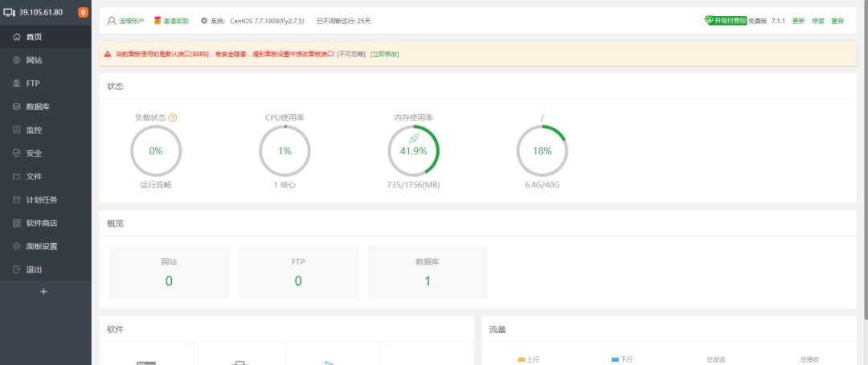Click the 安全 shield icon in sidebar
Image resolution: width=868 pixels, height=365 pixels.
point(17,154)
